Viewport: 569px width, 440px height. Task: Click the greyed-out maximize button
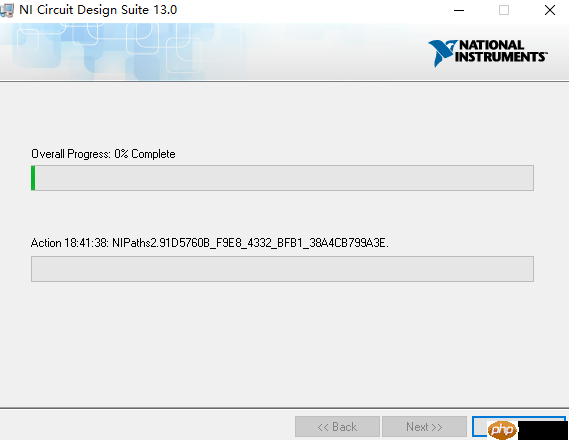click(x=504, y=10)
